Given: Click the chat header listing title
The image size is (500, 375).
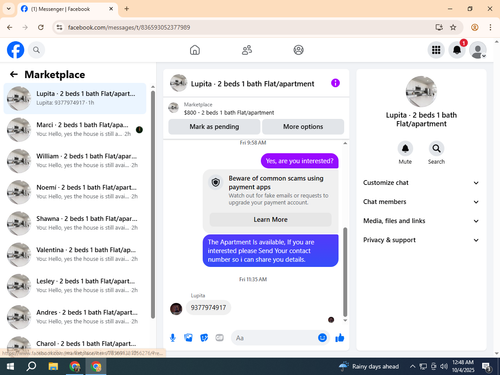Looking at the screenshot, I should click(252, 84).
